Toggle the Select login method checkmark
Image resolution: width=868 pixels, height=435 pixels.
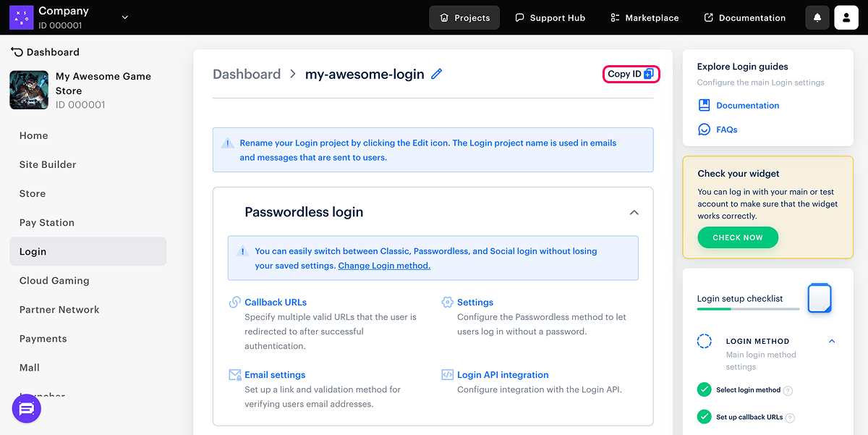click(704, 390)
